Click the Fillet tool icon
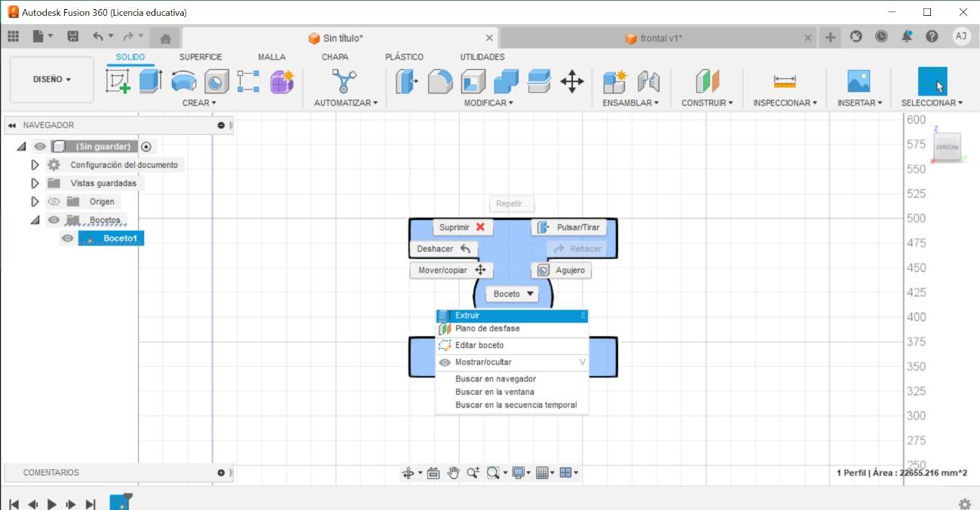This screenshot has height=510, width=980. coord(440,81)
